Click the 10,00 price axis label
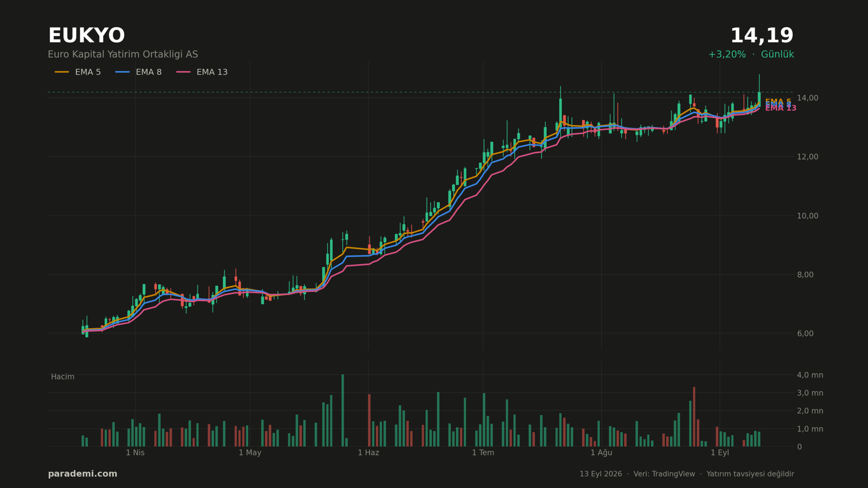868x488 pixels. click(x=808, y=216)
